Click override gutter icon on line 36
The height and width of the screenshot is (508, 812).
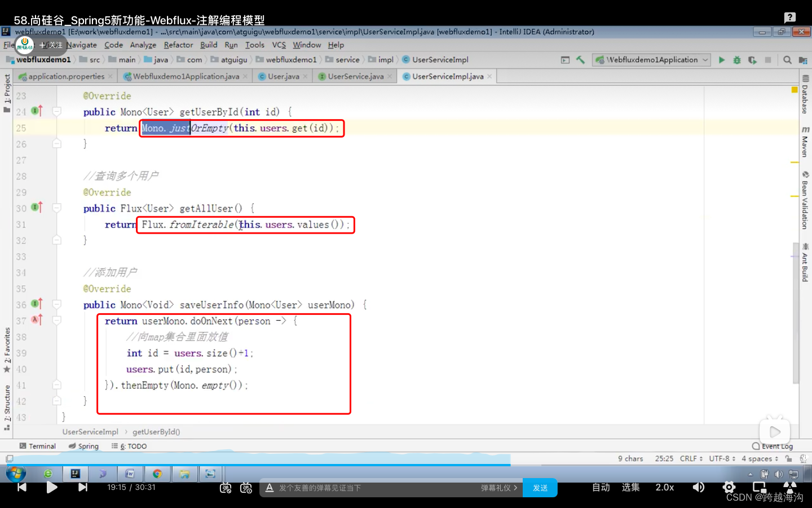click(37, 304)
